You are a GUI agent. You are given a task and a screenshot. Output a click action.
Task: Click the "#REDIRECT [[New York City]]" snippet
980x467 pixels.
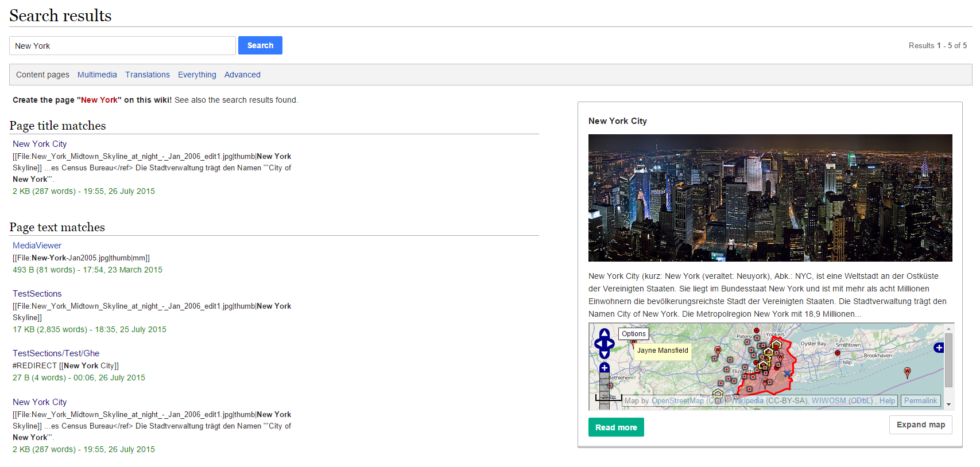[x=65, y=365]
